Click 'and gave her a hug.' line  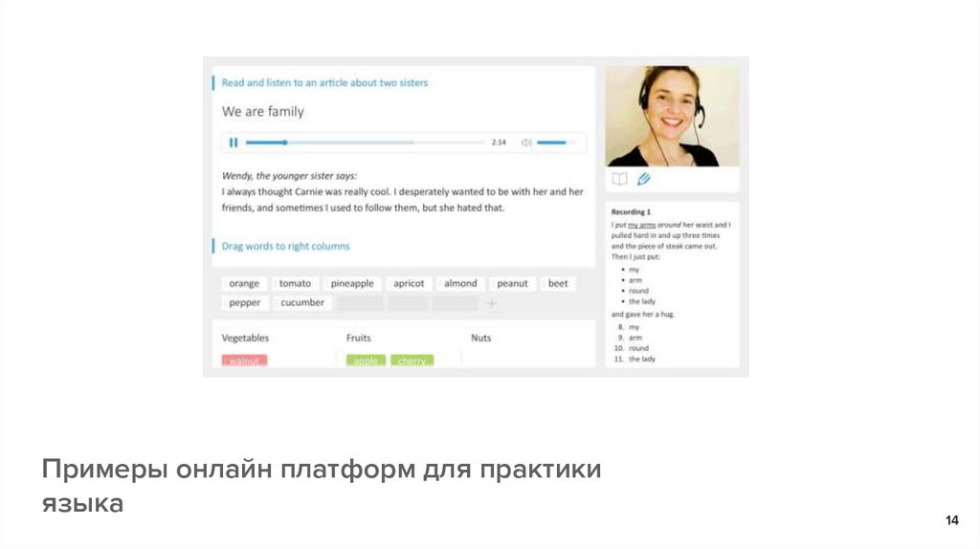(642, 314)
